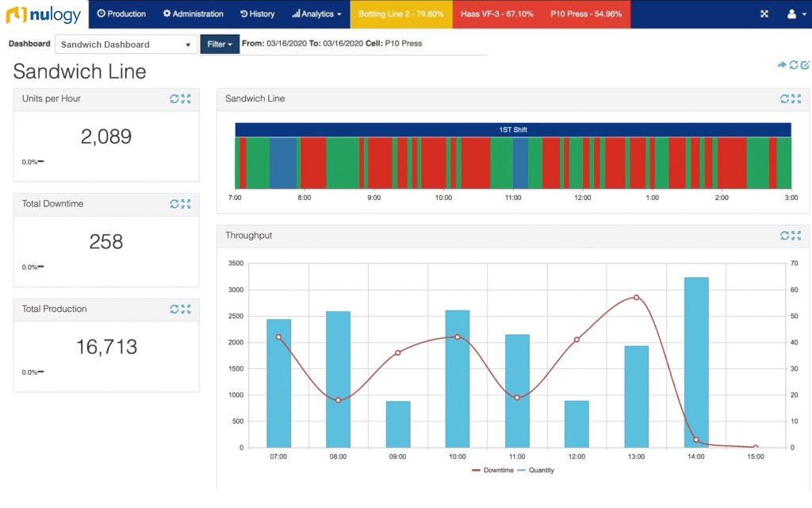Select the P10 Press status tab
Image resolution: width=812 pixels, height=508 pixels.
586,14
